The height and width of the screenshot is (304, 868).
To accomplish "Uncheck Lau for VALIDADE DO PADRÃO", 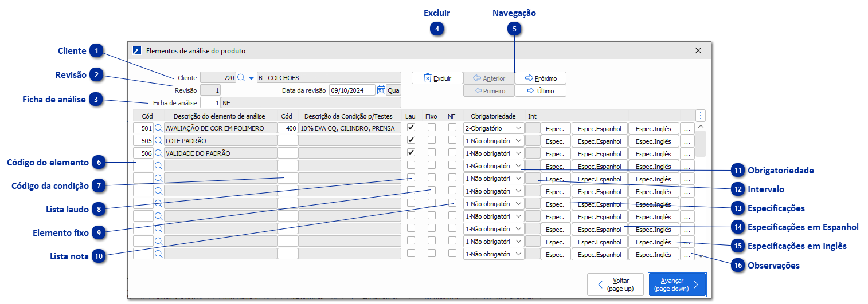I will tap(410, 153).
